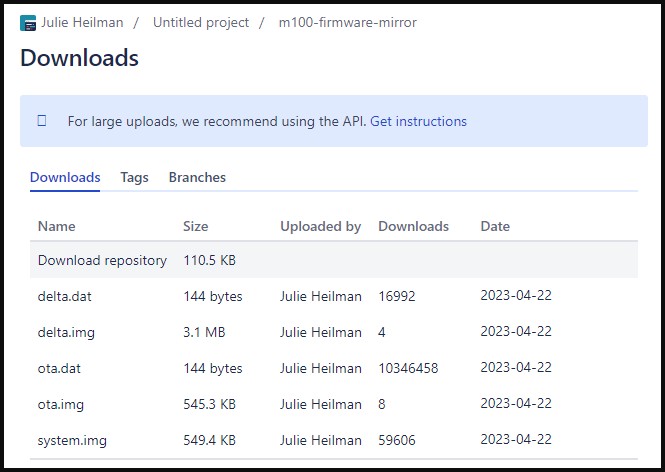Click the info icon in the blue banner
Screen dimensions: 665x472
[42, 121]
